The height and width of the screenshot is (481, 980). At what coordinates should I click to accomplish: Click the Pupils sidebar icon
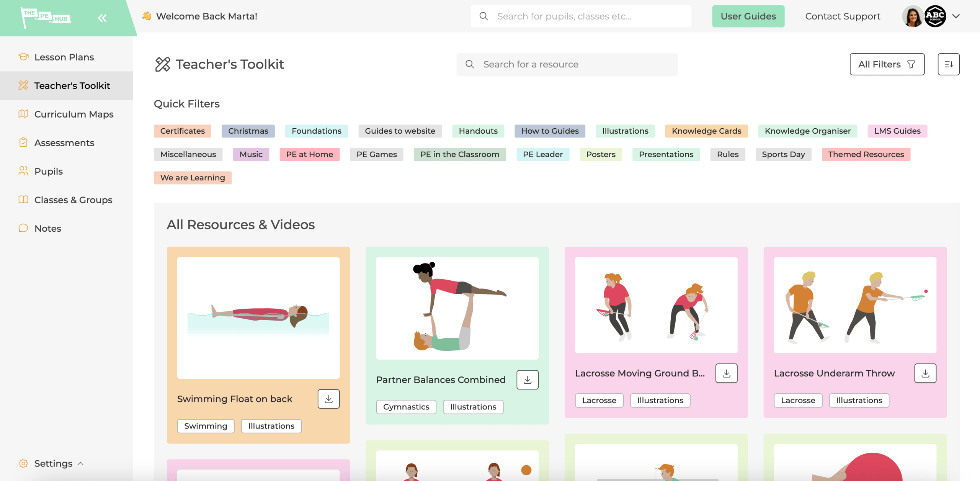23,171
